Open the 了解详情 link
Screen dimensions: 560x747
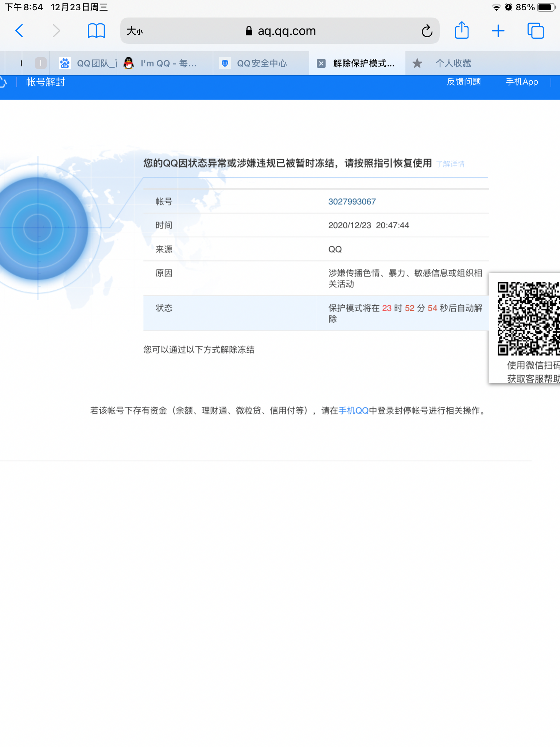[x=450, y=164]
